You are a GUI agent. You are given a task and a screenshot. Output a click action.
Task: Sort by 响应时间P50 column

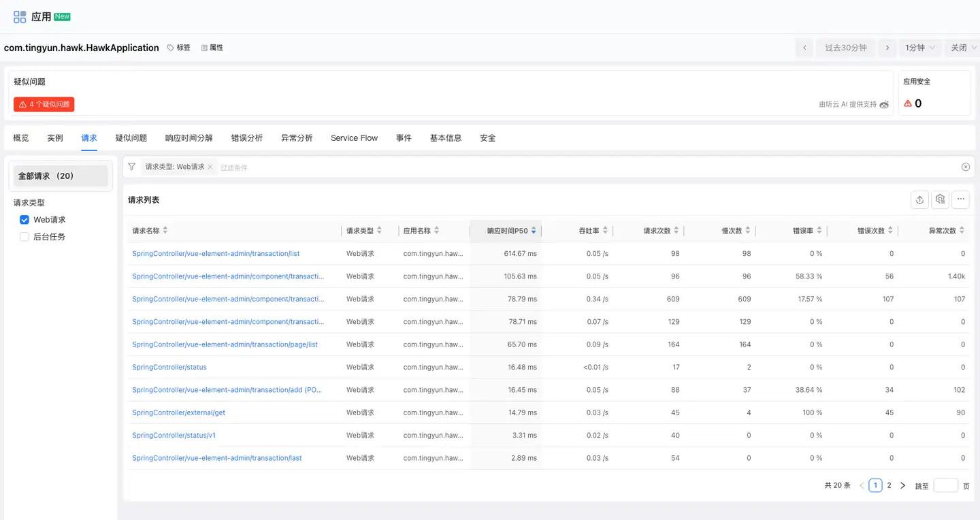click(508, 231)
